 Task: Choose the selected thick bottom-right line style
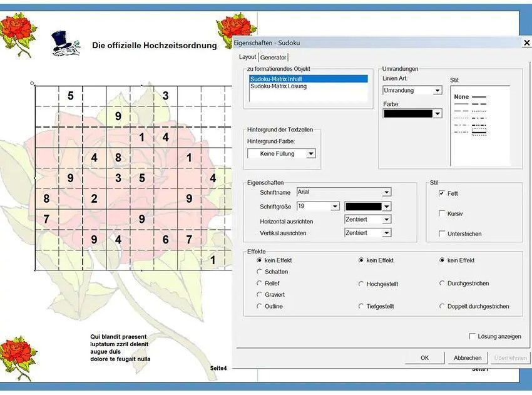[479, 131]
